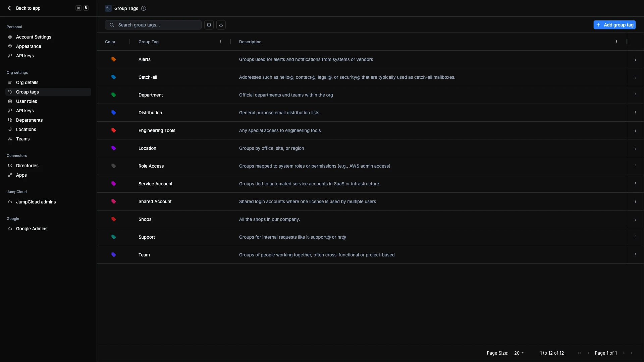
Task: Open the Directories connector page
Action: [x=27, y=166]
